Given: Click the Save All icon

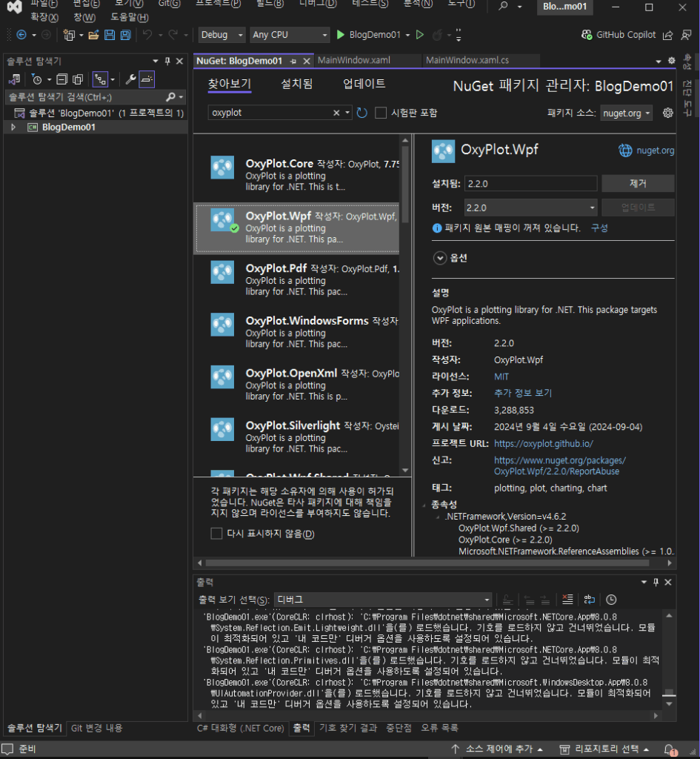Looking at the screenshot, I should (125, 35).
